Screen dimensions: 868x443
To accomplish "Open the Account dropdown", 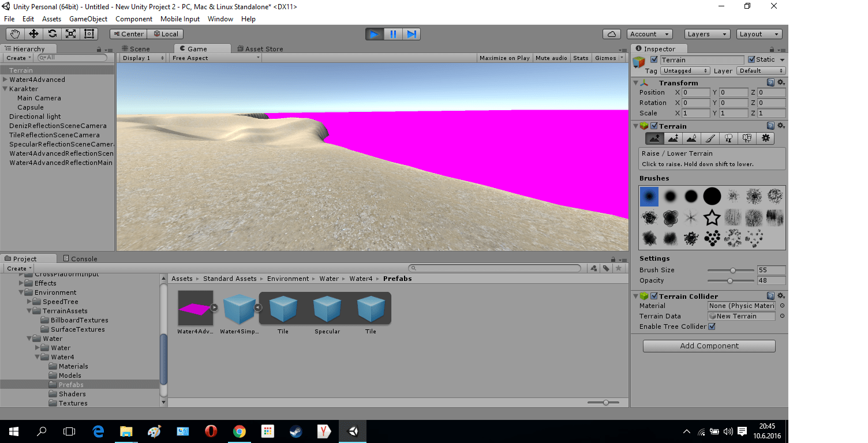I will click(649, 34).
